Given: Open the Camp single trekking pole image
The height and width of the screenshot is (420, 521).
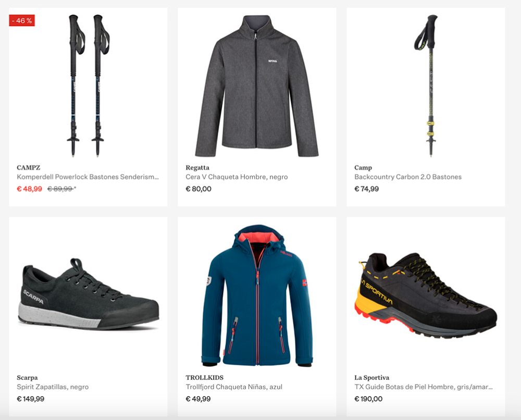Looking at the screenshot, I should [x=426, y=85].
